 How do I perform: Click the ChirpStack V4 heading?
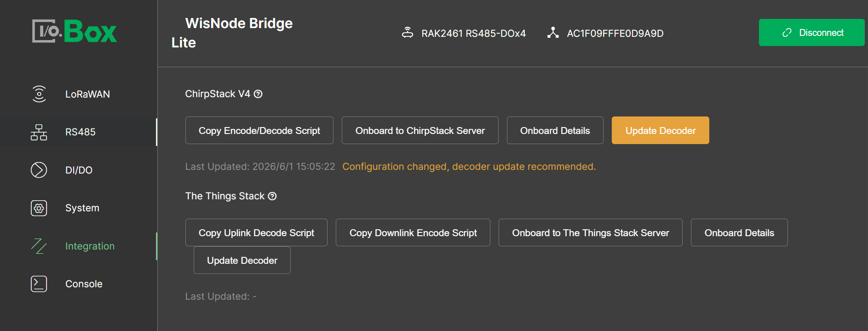click(218, 94)
